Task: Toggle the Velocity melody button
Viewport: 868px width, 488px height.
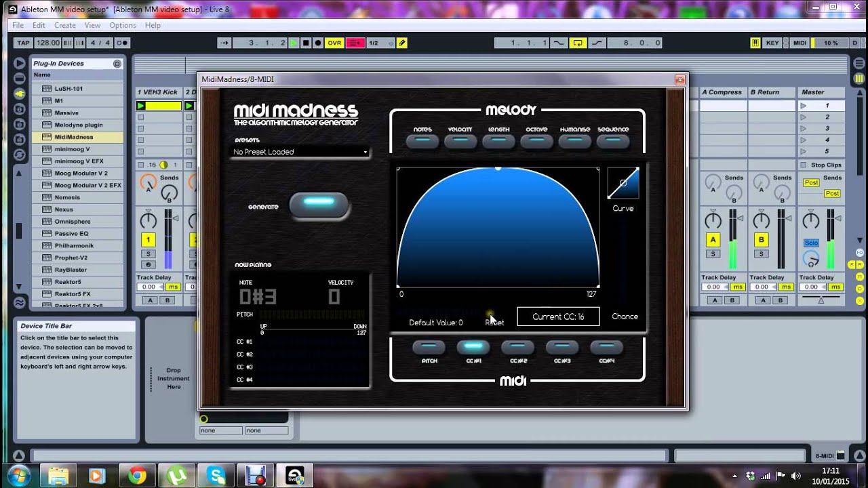Action: pyautogui.click(x=460, y=141)
